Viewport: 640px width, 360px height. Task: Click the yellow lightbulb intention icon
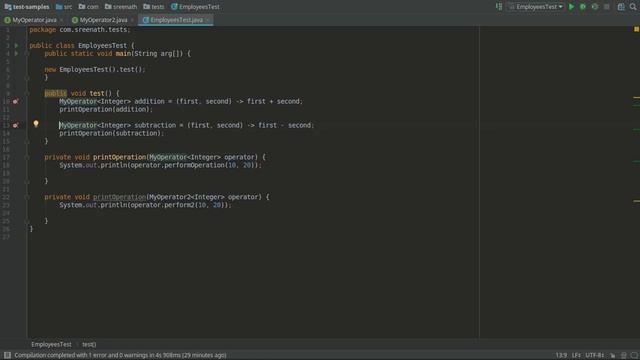coord(36,124)
